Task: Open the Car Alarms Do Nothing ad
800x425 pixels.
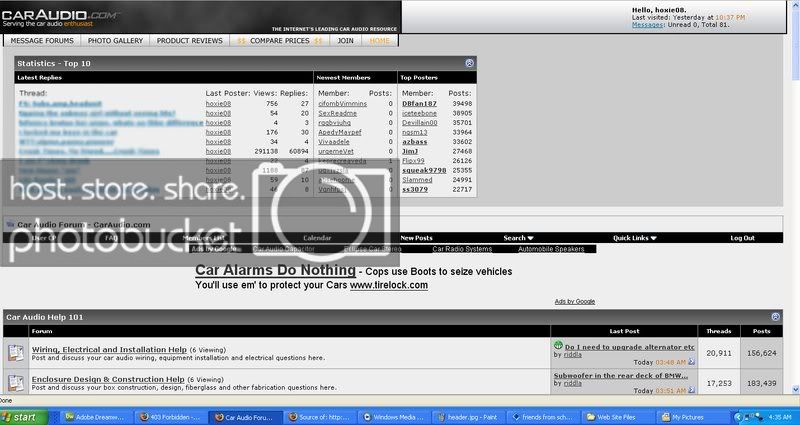Action: pos(276,270)
